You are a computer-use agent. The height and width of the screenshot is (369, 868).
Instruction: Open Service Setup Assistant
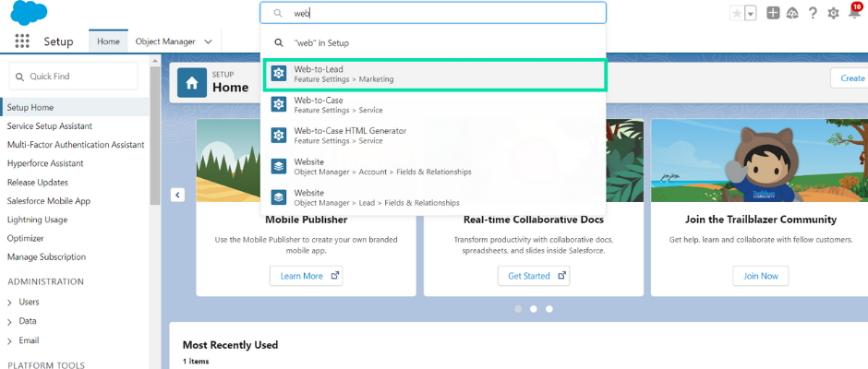pos(50,126)
